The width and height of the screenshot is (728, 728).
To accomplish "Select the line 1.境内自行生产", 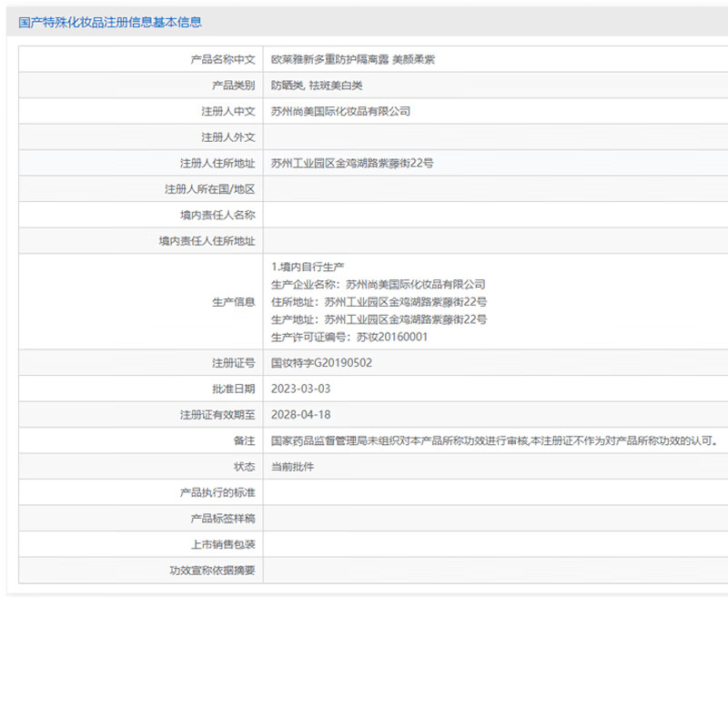I will (308, 267).
